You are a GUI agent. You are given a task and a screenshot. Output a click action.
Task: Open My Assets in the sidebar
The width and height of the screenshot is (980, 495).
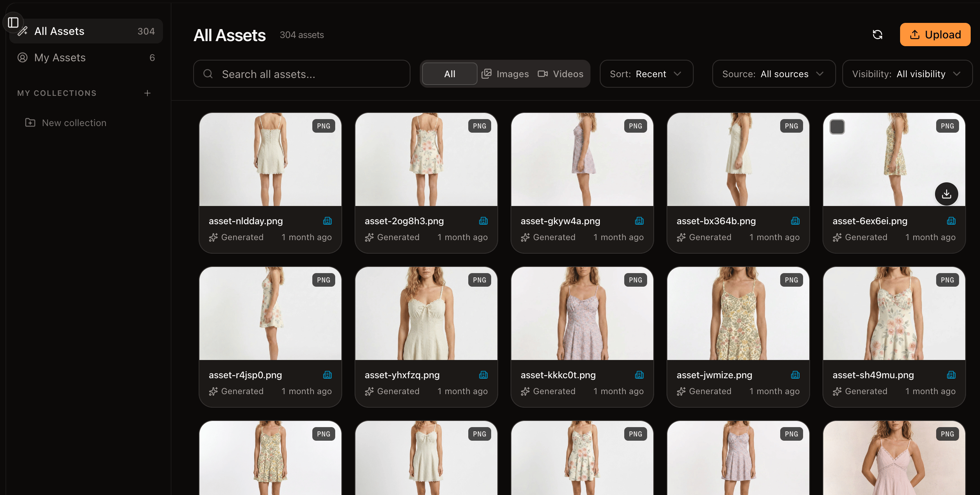[86, 57]
